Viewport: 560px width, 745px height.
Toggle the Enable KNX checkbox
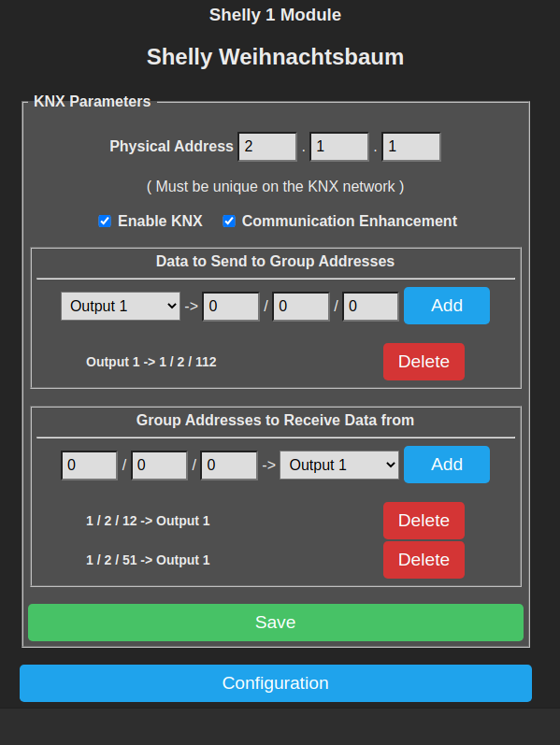click(x=105, y=222)
